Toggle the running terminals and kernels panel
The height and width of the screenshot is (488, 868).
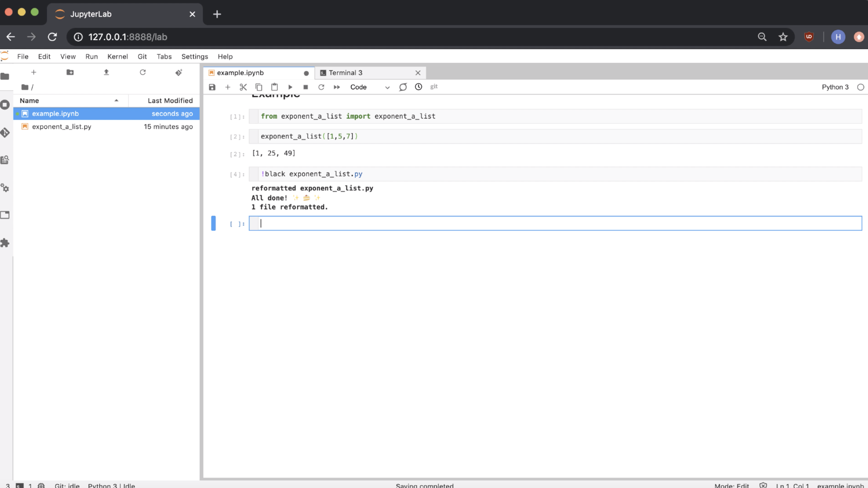[x=5, y=105]
